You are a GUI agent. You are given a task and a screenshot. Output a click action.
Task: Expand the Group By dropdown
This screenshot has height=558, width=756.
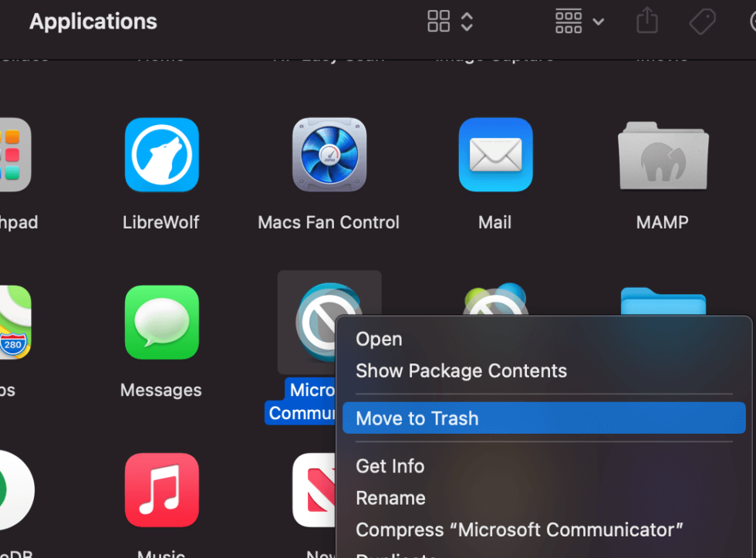click(x=579, y=22)
